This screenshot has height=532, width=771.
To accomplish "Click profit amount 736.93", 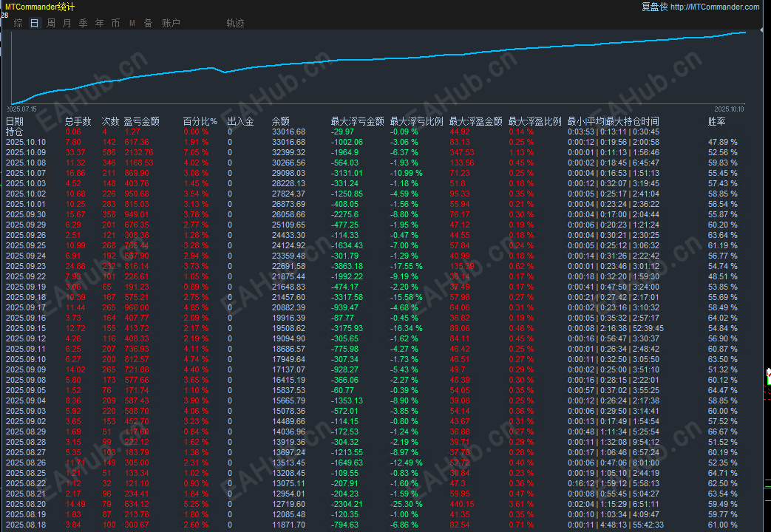I will [x=137, y=349].
